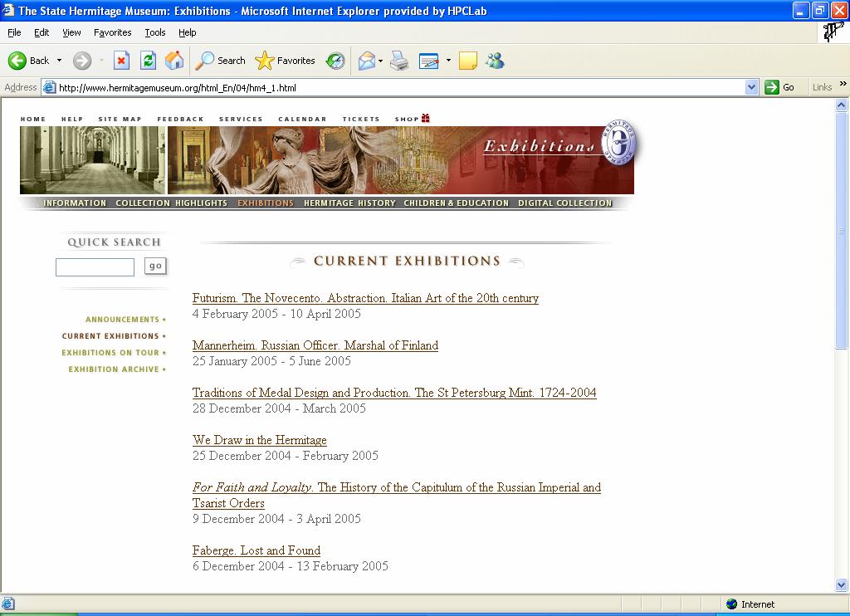Screen dimensions: 850x616
Task: Click the Quick Search go button
Action: pyautogui.click(x=155, y=266)
